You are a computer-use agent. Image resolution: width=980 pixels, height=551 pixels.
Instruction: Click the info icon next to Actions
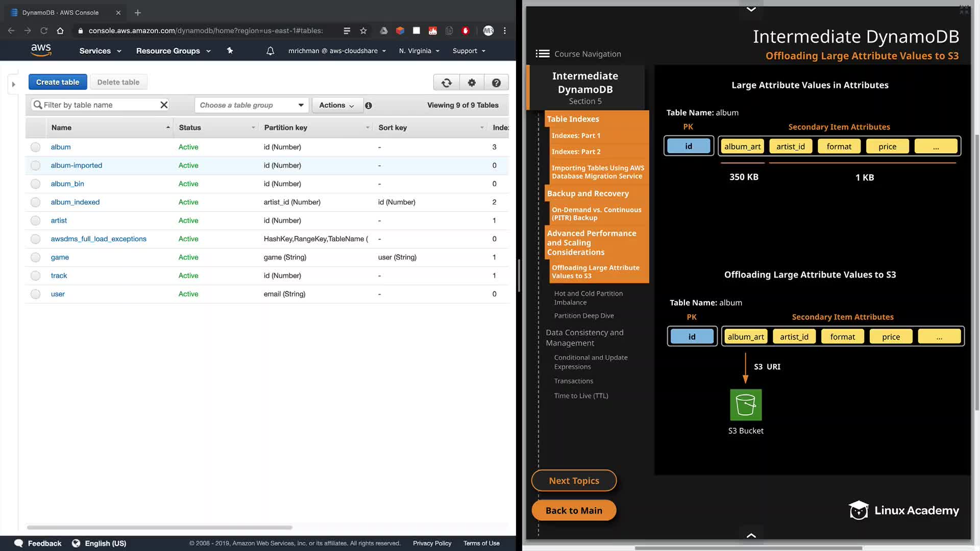click(369, 105)
